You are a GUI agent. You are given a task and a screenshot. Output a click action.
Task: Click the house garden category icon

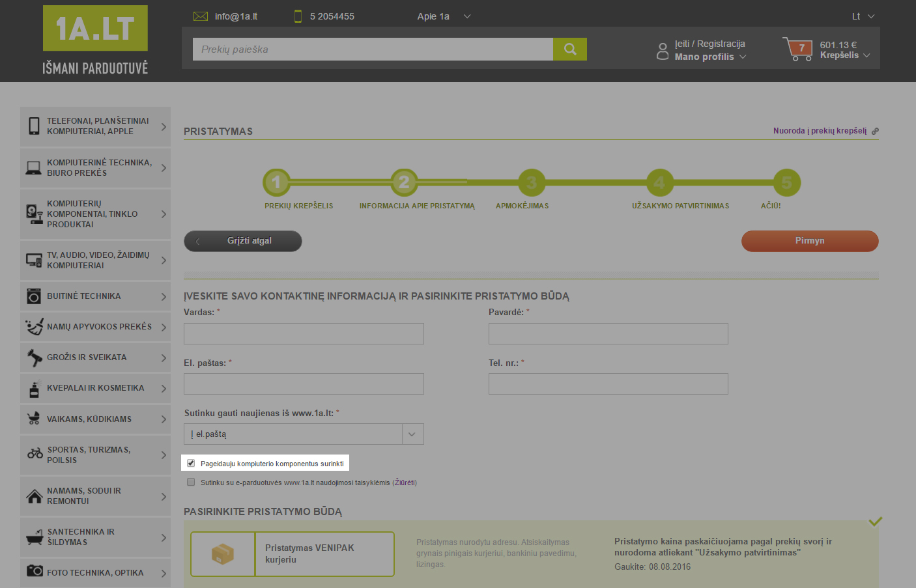click(35, 496)
